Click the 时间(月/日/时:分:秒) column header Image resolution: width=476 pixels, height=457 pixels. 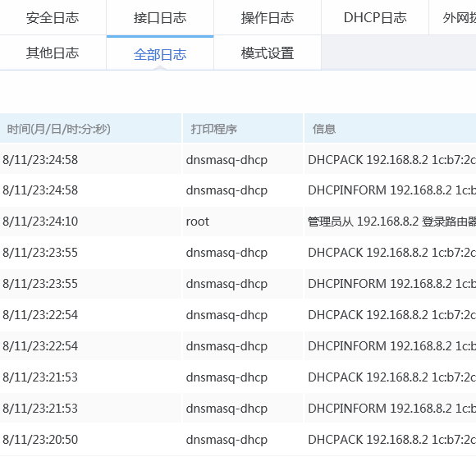pyautogui.click(x=90, y=128)
